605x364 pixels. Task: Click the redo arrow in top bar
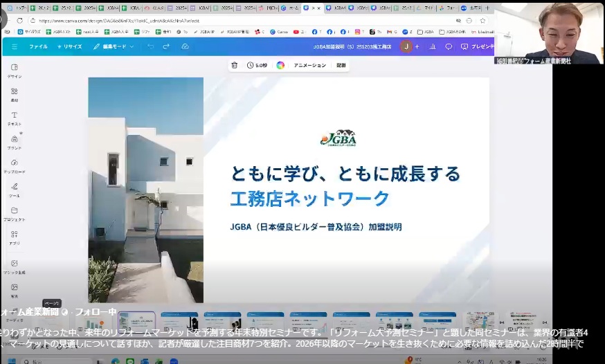click(166, 46)
